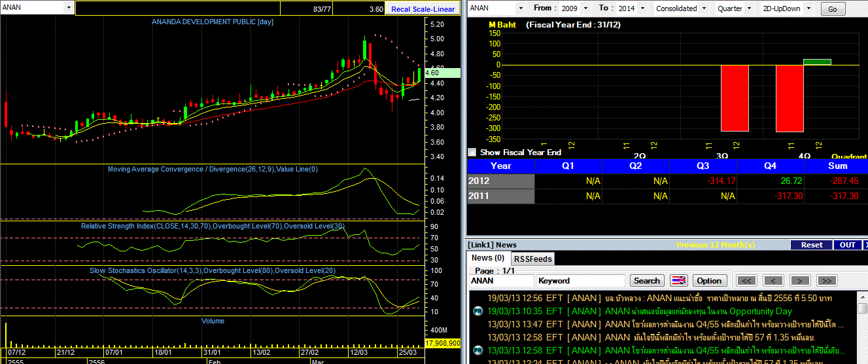
Task: Click the news symbol field containing ANAN
Action: [501, 281]
